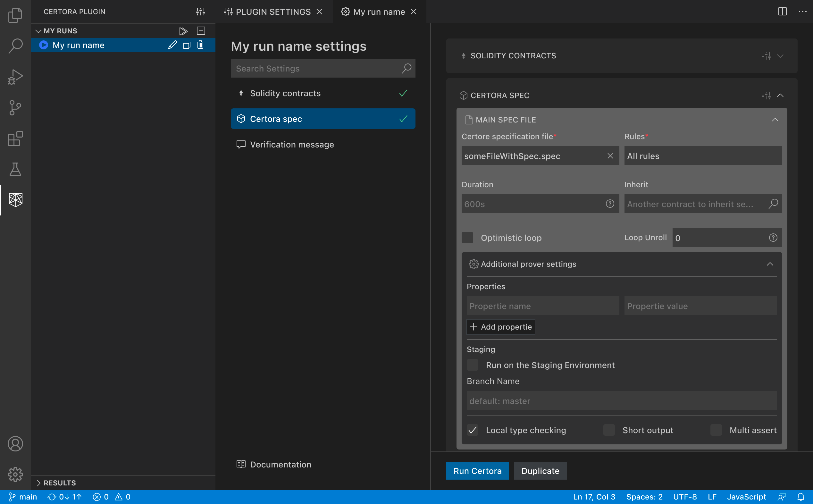Collapse the Certora Spec panel chevron
Image resolution: width=813 pixels, height=504 pixels.
pos(780,96)
